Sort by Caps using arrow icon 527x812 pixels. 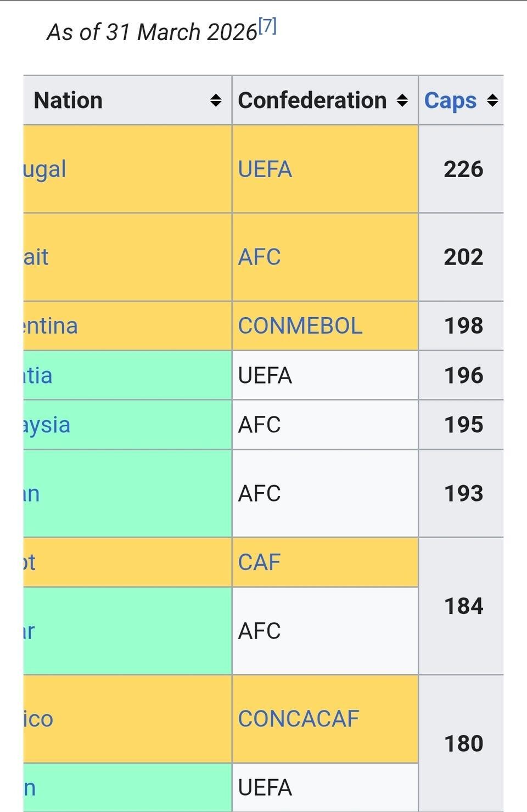click(x=492, y=100)
